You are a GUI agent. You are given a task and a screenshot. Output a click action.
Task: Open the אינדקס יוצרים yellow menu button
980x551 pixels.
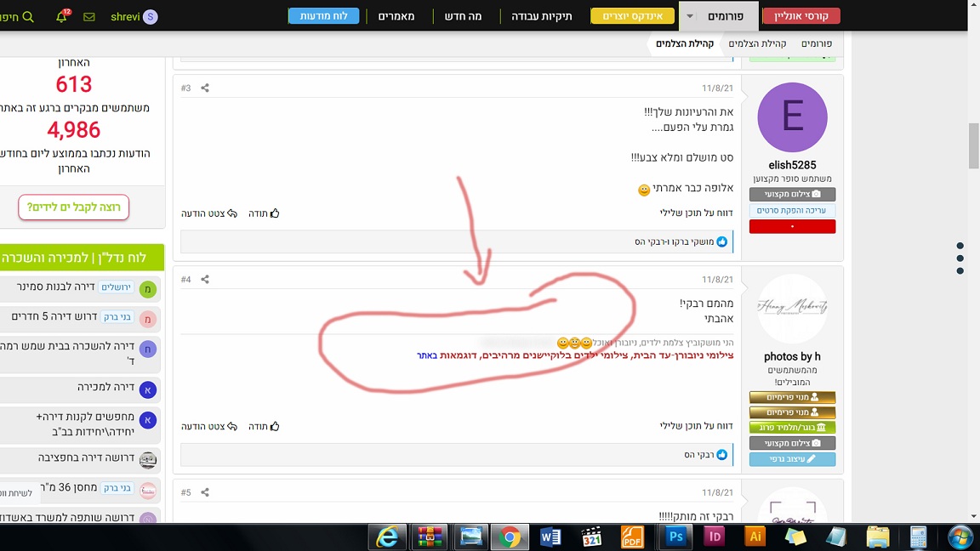(x=633, y=16)
